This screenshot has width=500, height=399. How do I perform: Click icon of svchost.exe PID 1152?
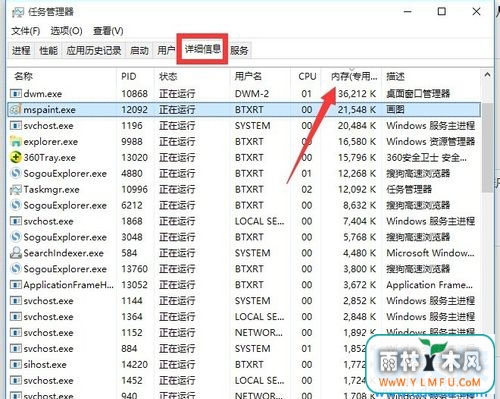point(15,332)
